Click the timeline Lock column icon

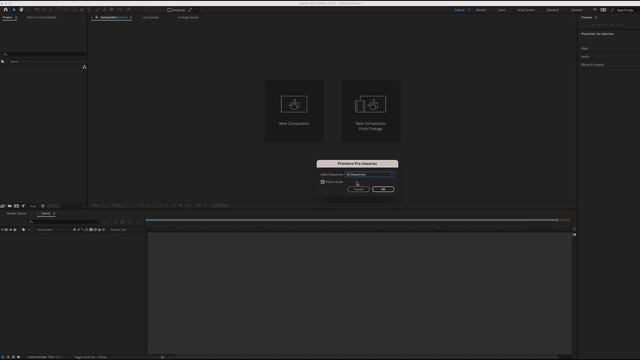(15, 230)
